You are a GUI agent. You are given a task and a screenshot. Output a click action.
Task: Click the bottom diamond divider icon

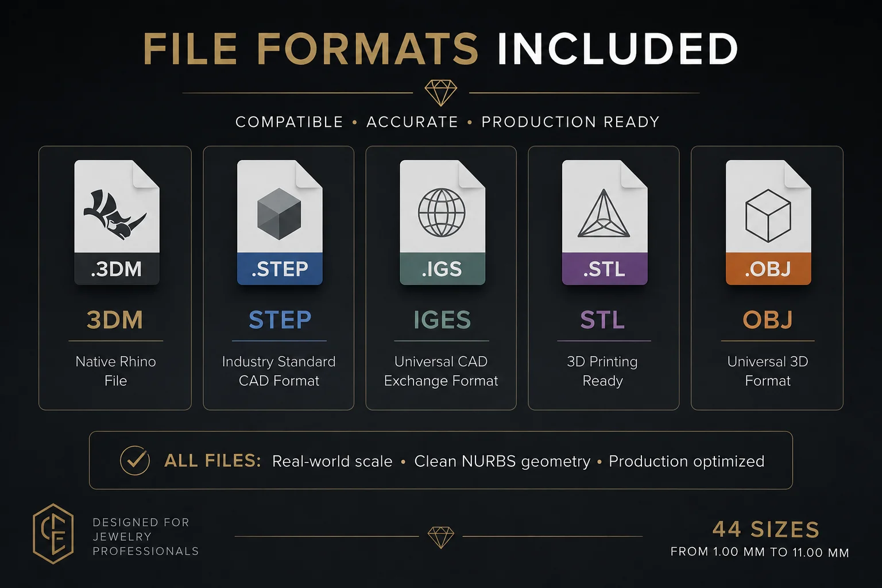[441, 537]
